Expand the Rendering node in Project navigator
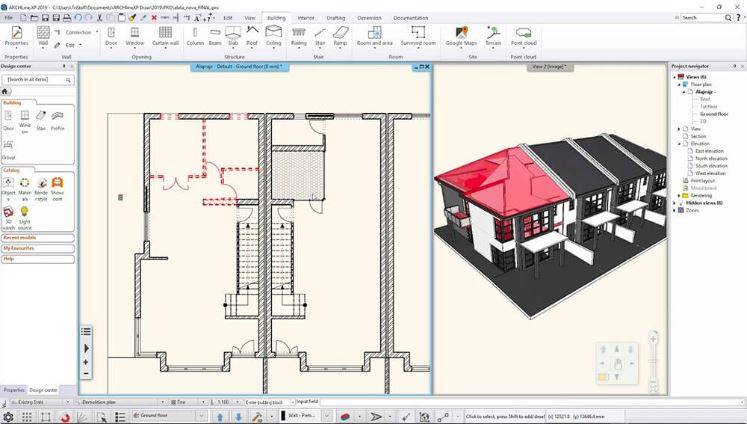Viewport: 747px width, 424px height. tap(679, 195)
